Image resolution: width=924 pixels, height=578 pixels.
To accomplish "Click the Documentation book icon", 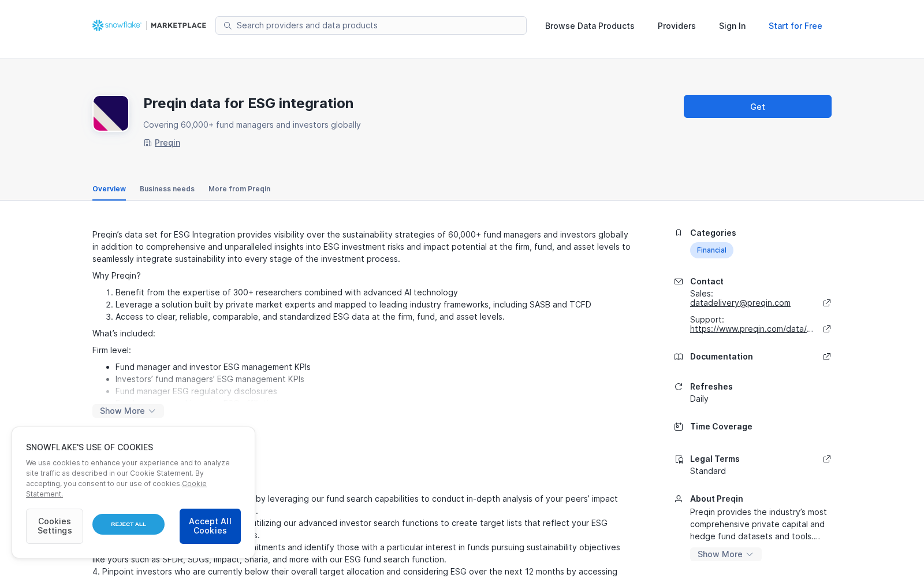I will [679, 357].
